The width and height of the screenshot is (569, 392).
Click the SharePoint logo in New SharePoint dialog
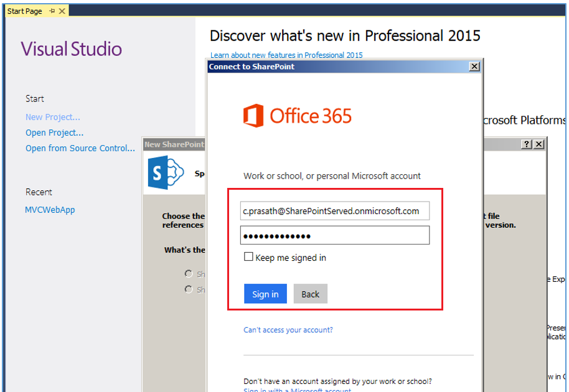point(166,172)
